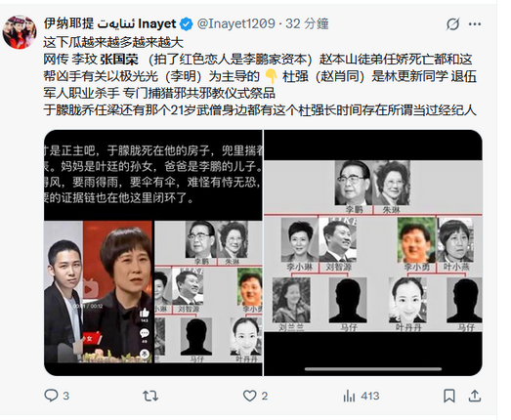Repost this tweet via retweet icon
511x420 pixels.
click(150, 396)
